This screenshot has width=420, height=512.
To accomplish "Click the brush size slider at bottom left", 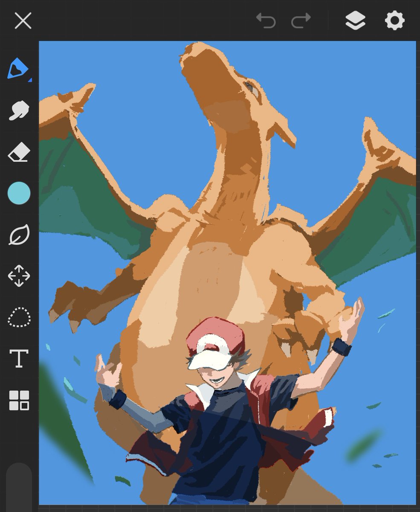I will coord(19,486).
